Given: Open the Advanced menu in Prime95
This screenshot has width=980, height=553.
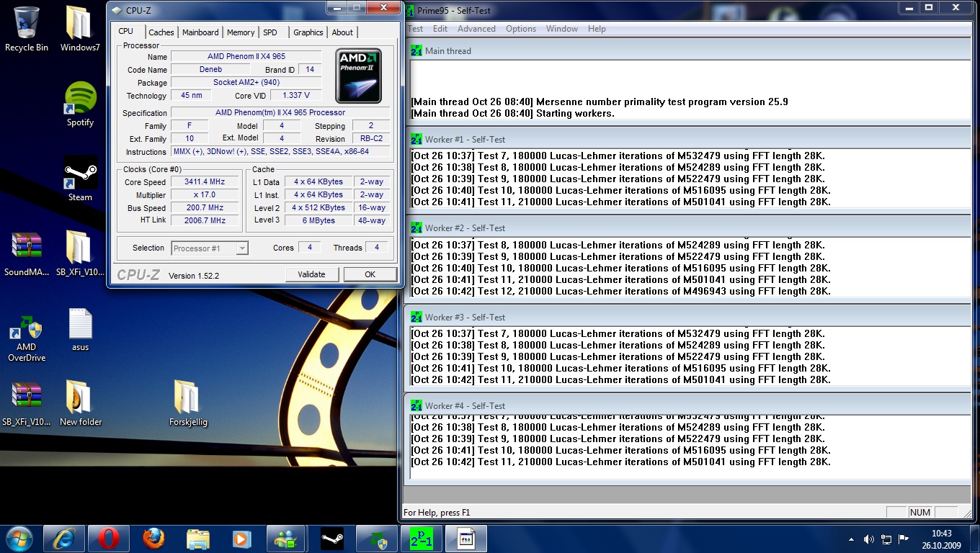Looking at the screenshot, I should (476, 29).
